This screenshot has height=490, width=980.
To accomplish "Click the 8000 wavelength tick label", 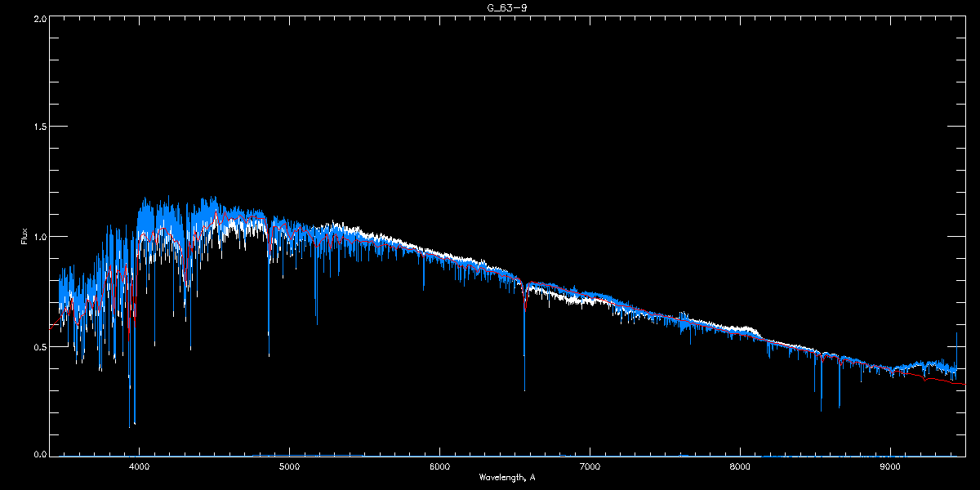I will (x=740, y=467).
